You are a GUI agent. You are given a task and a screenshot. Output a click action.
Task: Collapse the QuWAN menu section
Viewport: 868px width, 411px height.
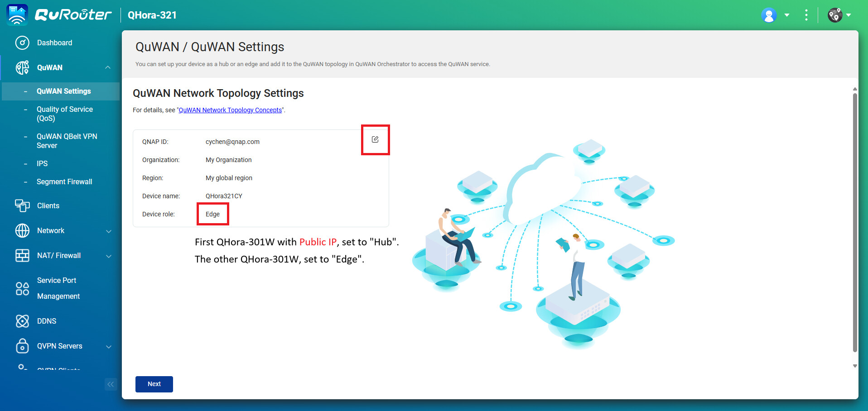point(108,67)
